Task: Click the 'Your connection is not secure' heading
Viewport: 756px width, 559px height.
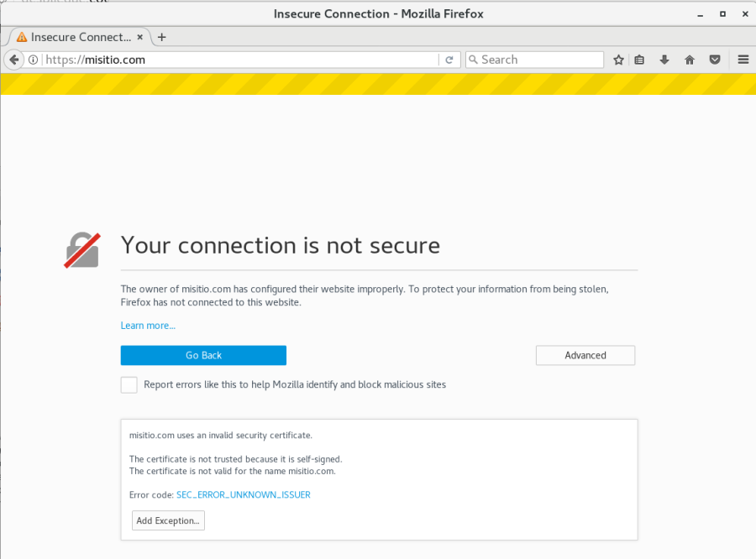Action: click(280, 246)
